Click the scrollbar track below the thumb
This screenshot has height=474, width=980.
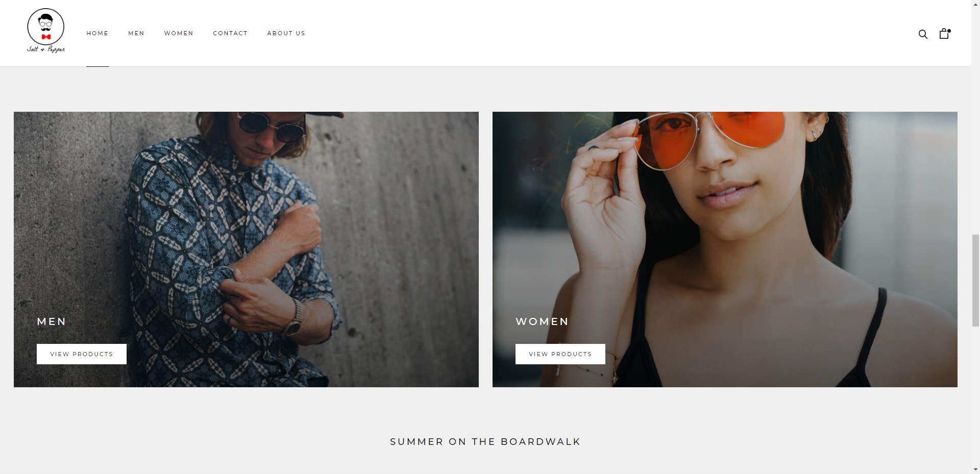pos(975,395)
